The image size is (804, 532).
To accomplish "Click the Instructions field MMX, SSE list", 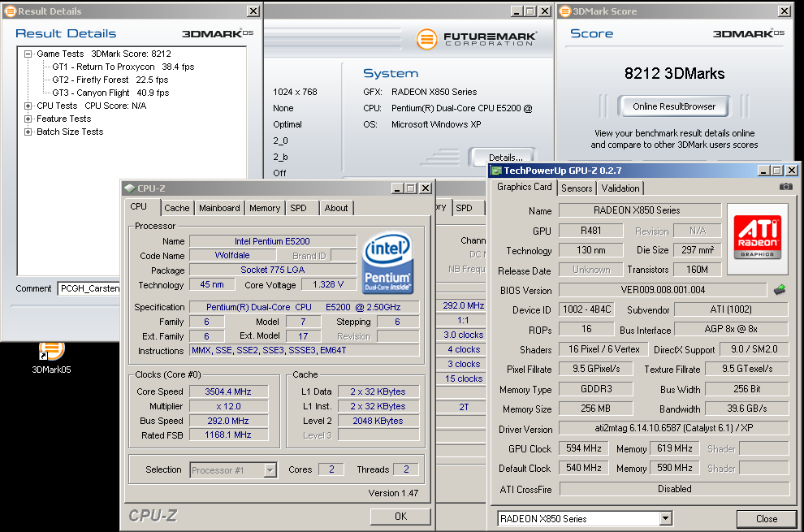I will pos(305,350).
